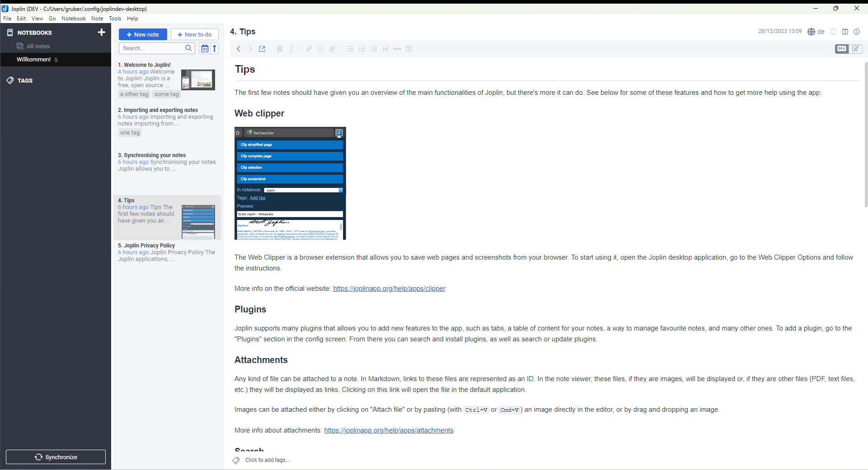Image resolution: width=868 pixels, height=470 pixels.
Task: Go forward with the right arrow
Action: [250, 49]
